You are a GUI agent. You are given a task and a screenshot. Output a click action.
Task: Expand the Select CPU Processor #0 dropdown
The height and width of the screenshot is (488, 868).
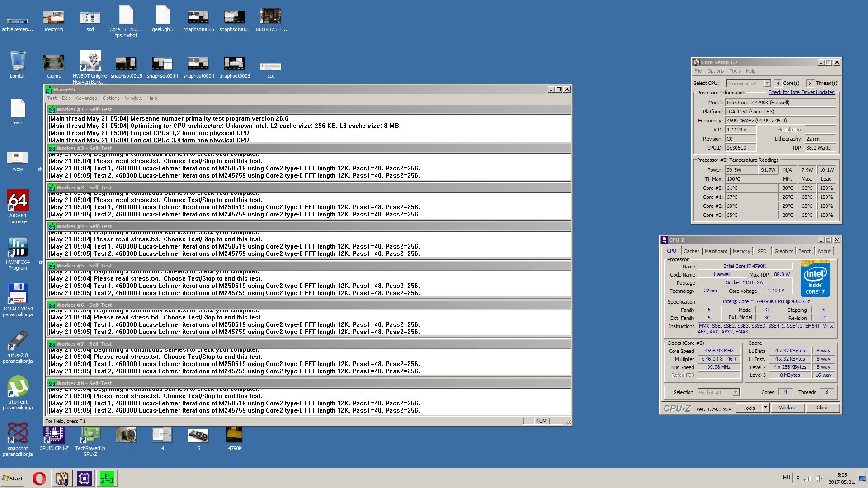[x=767, y=83]
